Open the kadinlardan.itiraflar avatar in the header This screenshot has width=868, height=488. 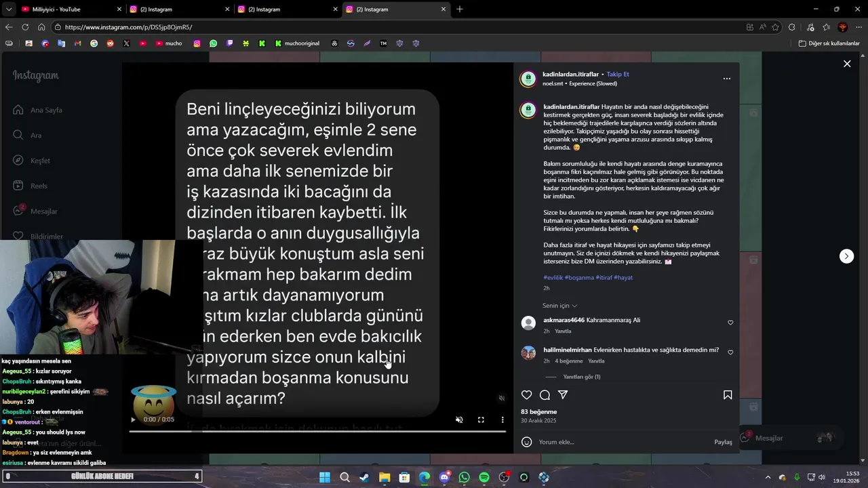click(x=528, y=79)
